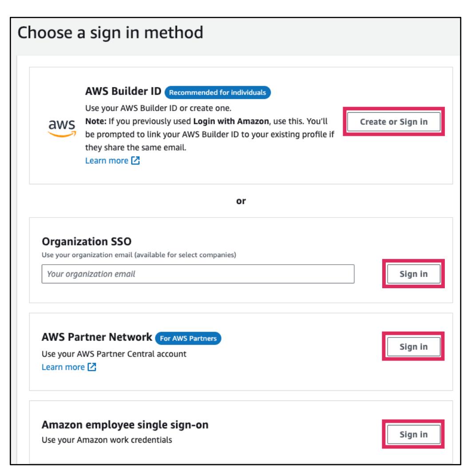Click the Choose a sign in method title

(x=110, y=32)
